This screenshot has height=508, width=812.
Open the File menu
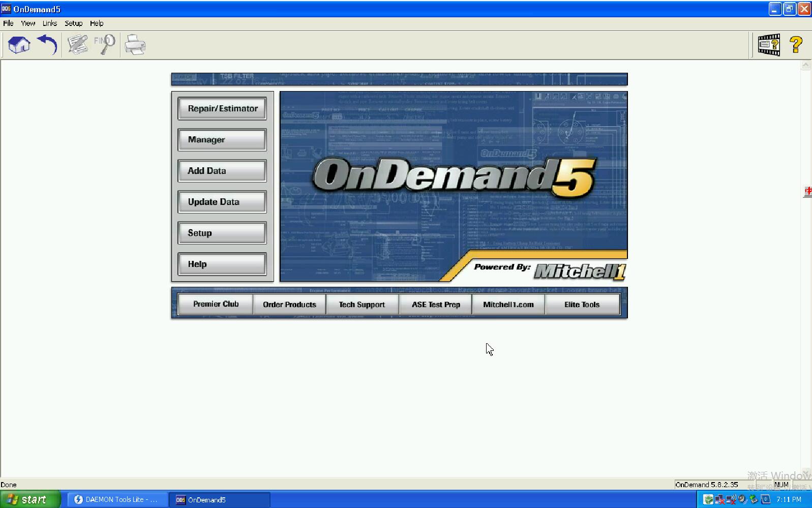click(8, 23)
